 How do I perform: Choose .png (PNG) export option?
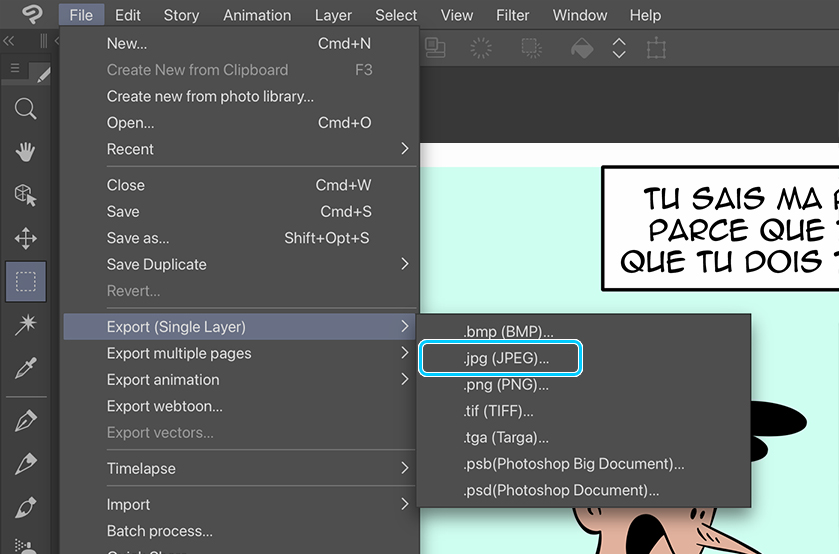coord(506,385)
